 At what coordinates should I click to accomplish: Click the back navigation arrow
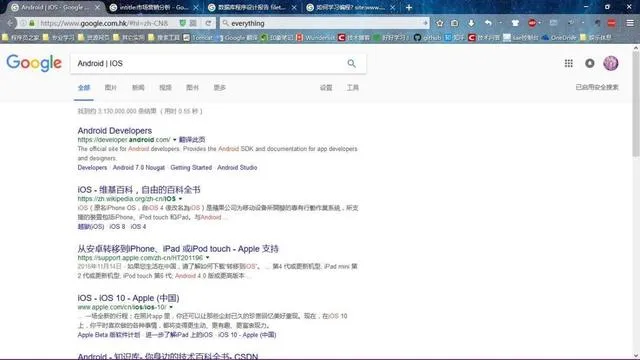10,23
